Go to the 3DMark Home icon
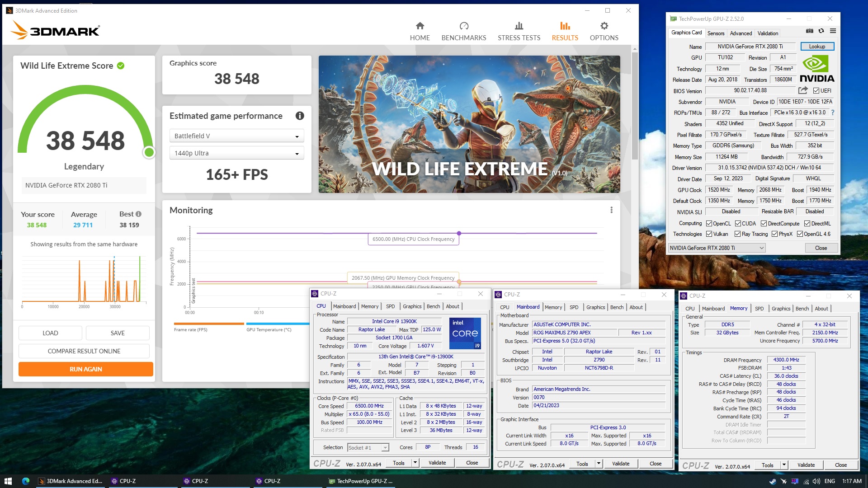Image resolution: width=868 pixels, height=488 pixels. pyautogui.click(x=420, y=26)
